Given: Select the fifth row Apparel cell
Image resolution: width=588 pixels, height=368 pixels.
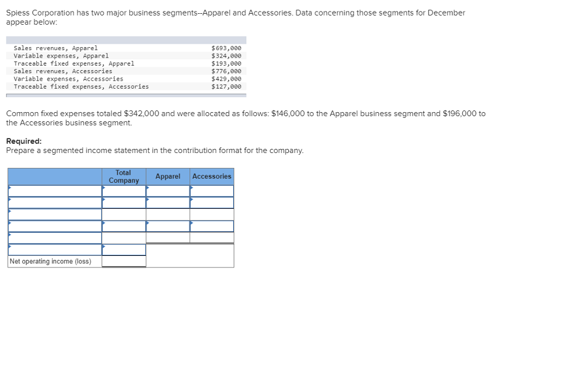Looking at the screenshot, I should point(168,237).
